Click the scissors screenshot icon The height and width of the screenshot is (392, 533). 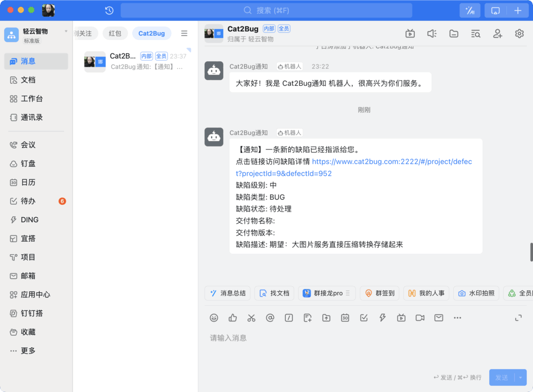point(251,318)
